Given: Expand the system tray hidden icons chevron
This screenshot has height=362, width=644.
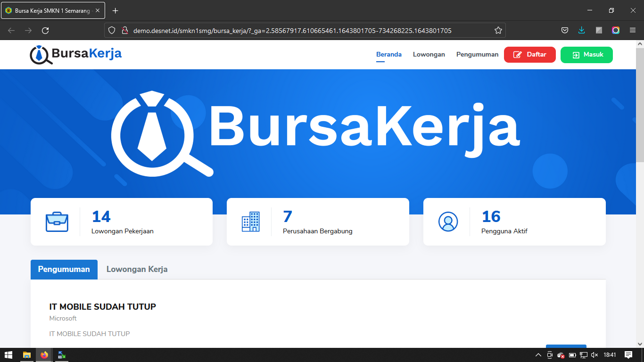Looking at the screenshot, I should (538, 355).
